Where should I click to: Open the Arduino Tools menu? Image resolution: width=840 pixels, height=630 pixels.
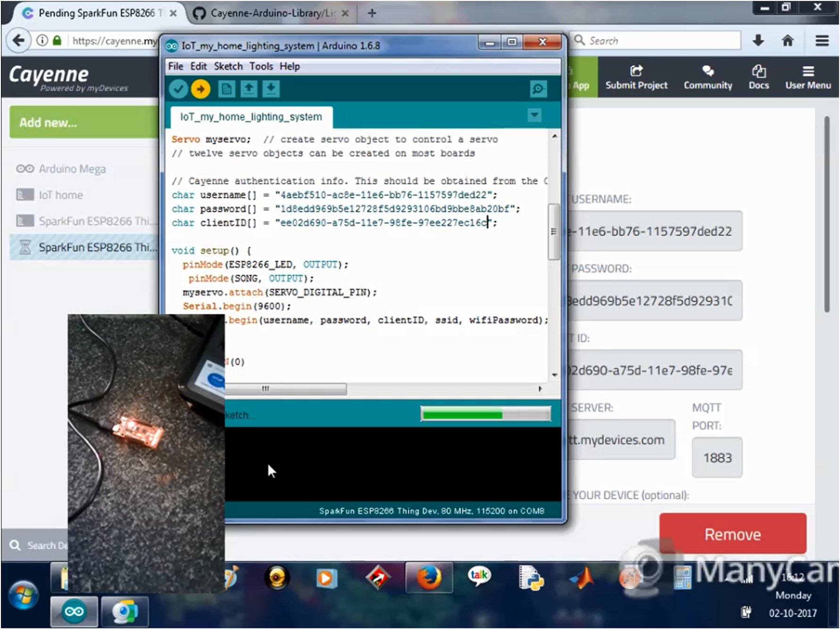pos(261,66)
